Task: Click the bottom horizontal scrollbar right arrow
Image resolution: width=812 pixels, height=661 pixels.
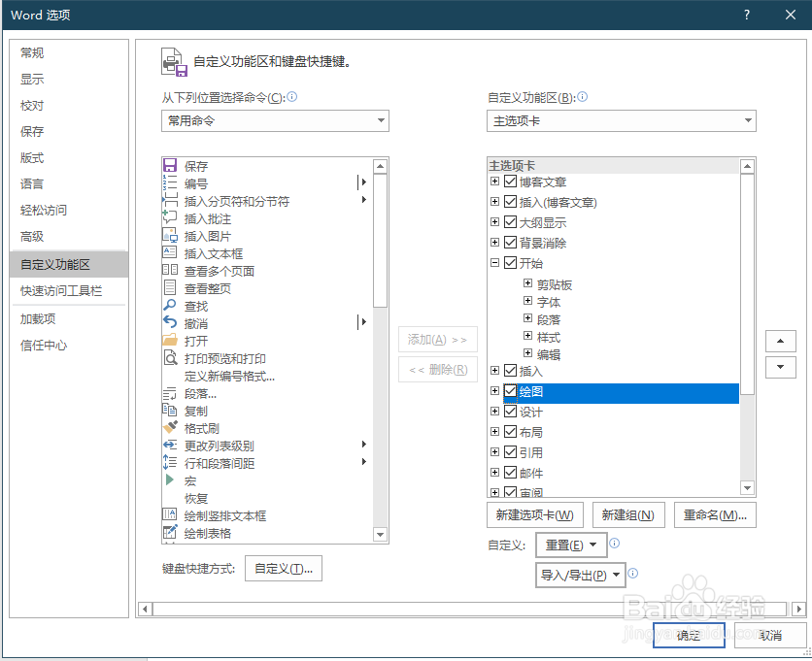Action: coord(798,609)
